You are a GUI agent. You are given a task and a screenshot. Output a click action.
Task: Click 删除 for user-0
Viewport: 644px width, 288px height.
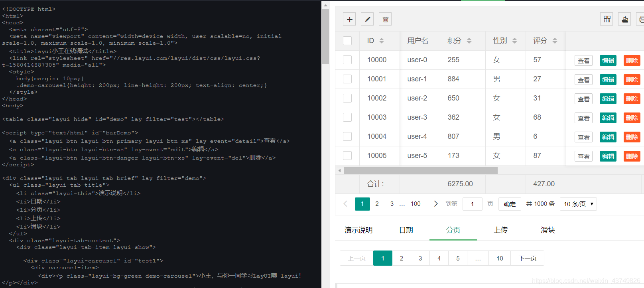632,61
